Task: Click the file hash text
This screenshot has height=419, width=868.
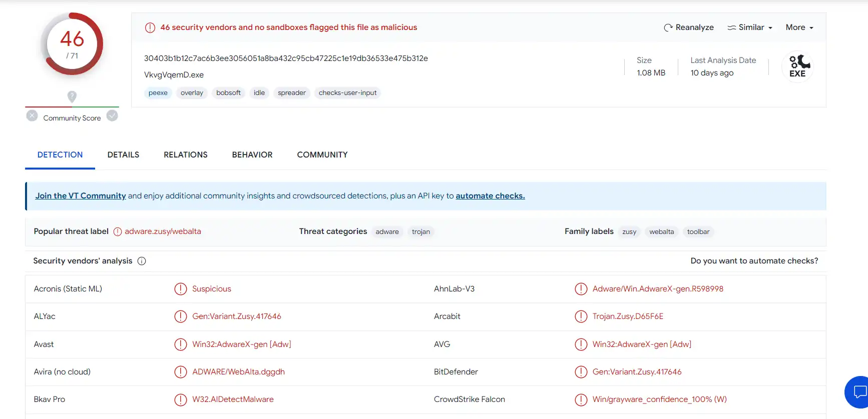Action: click(x=286, y=58)
